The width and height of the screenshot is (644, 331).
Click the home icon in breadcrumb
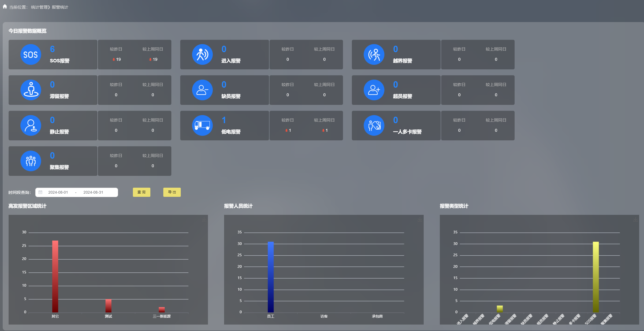(5, 7)
